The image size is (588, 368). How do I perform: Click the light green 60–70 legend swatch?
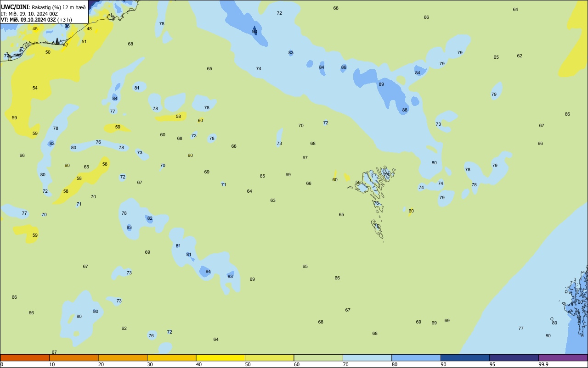(x=318, y=357)
